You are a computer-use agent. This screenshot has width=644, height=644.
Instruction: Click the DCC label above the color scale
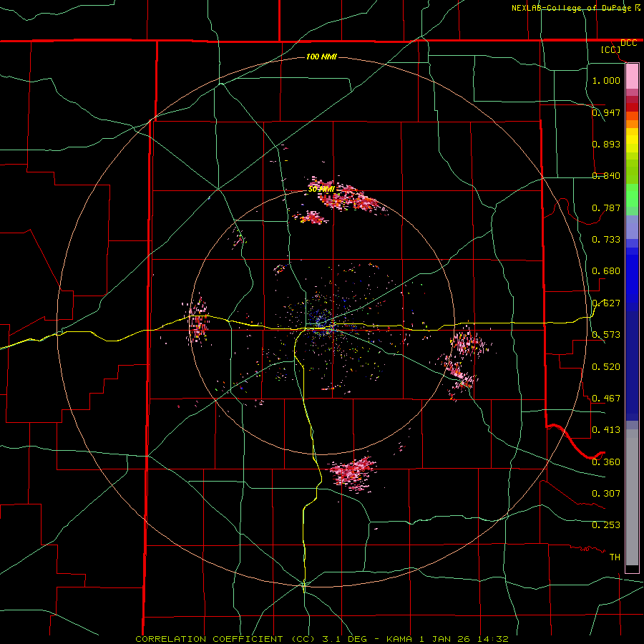[628, 43]
